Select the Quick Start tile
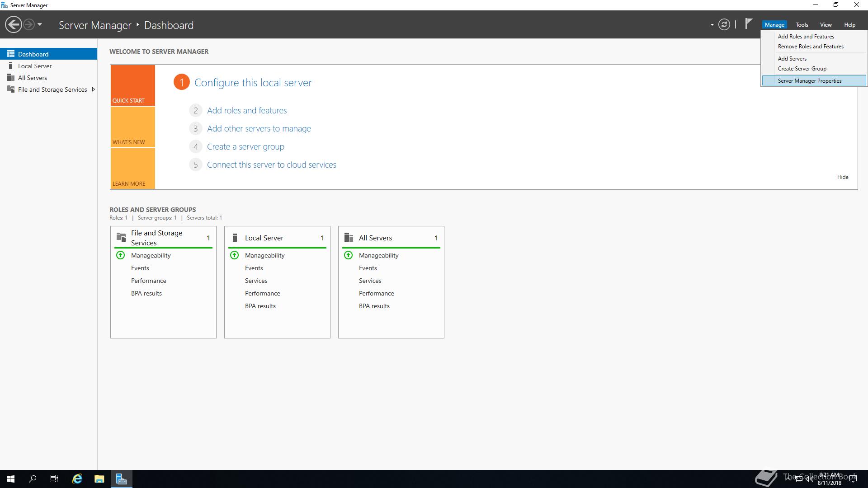The width and height of the screenshot is (868, 488). (133, 85)
